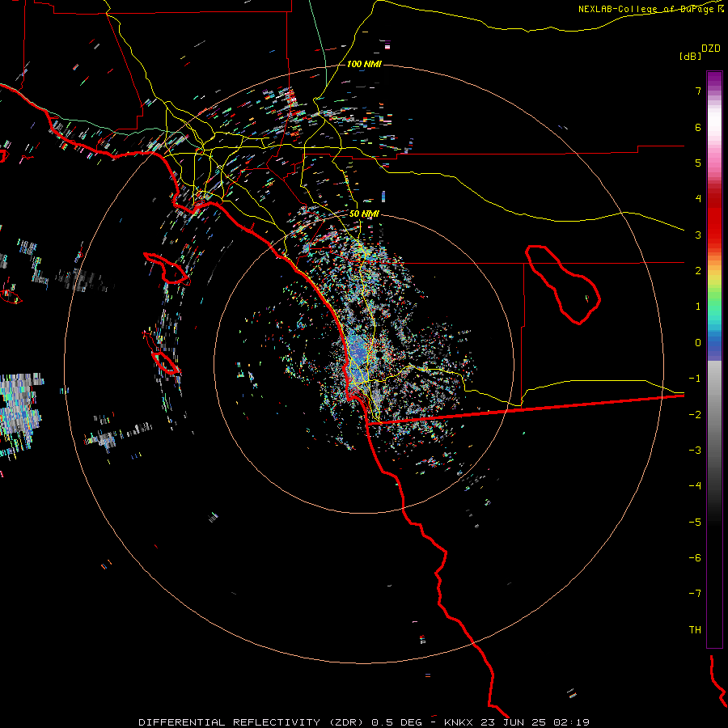Screen dimensions: 728x728
Task: Click the "100 NMI" range ring label
Action: 363,64
